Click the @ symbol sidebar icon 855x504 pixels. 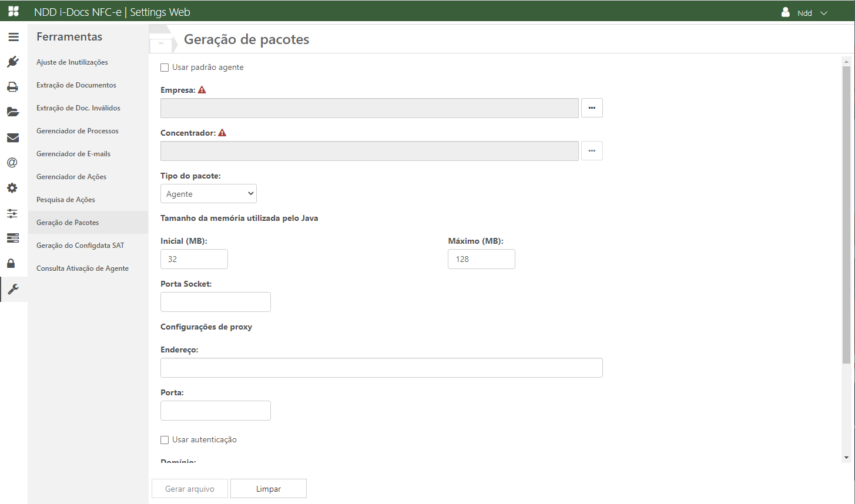tap(13, 163)
